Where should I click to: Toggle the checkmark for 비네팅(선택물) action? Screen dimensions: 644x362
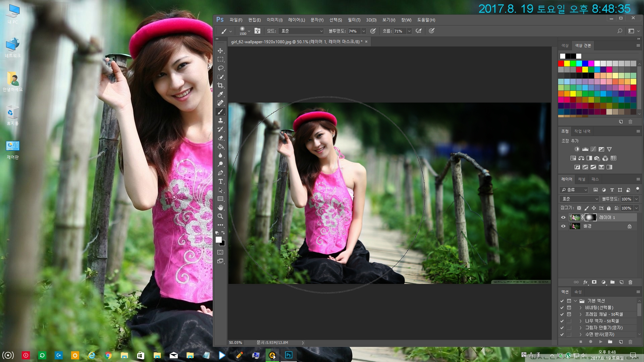562,308
